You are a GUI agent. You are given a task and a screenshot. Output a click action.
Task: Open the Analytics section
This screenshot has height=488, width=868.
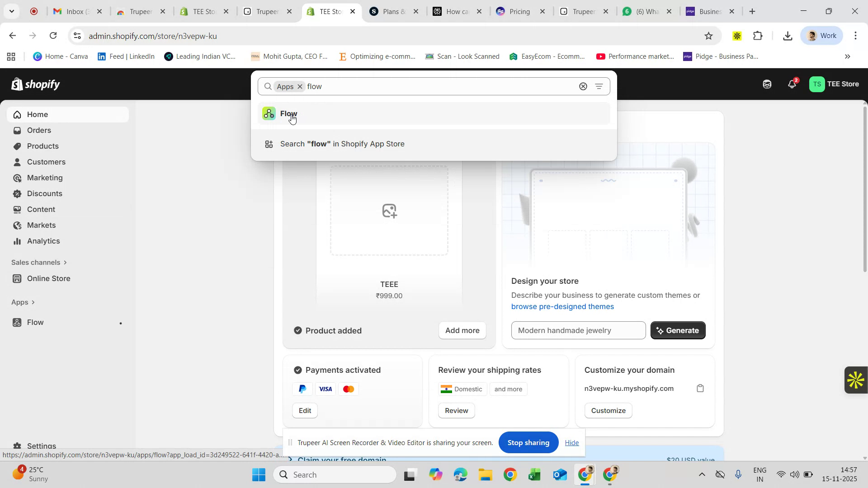(x=43, y=241)
